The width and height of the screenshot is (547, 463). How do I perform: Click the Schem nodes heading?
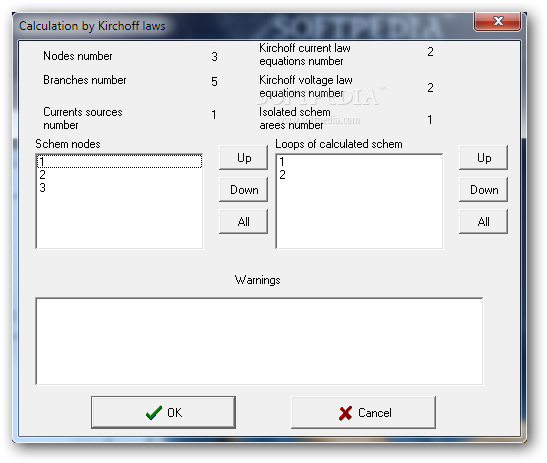68,144
